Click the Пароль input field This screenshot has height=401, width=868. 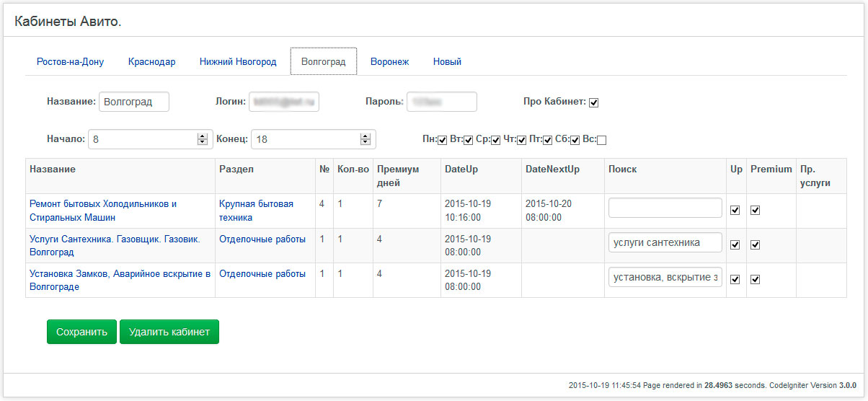point(441,102)
